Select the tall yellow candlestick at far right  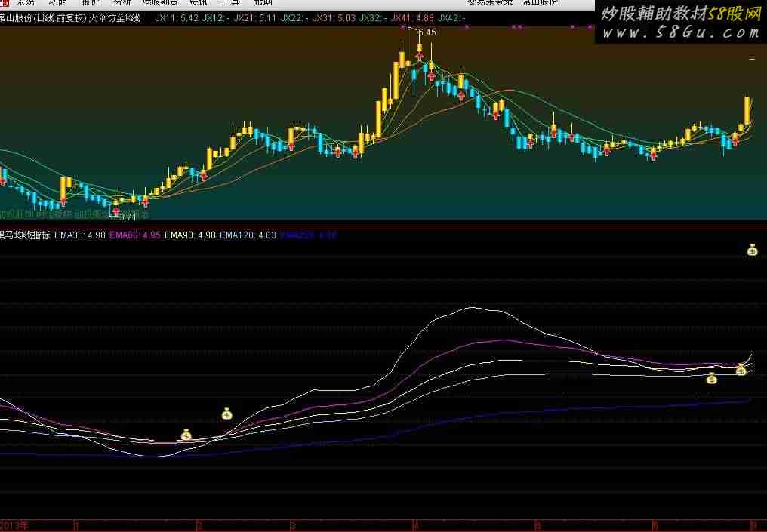pos(747,111)
